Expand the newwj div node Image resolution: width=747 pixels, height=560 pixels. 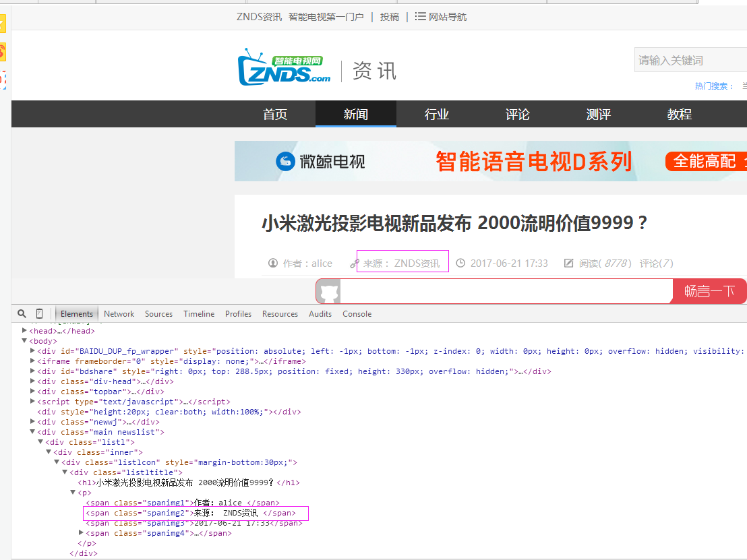click(x=32, y=421)
